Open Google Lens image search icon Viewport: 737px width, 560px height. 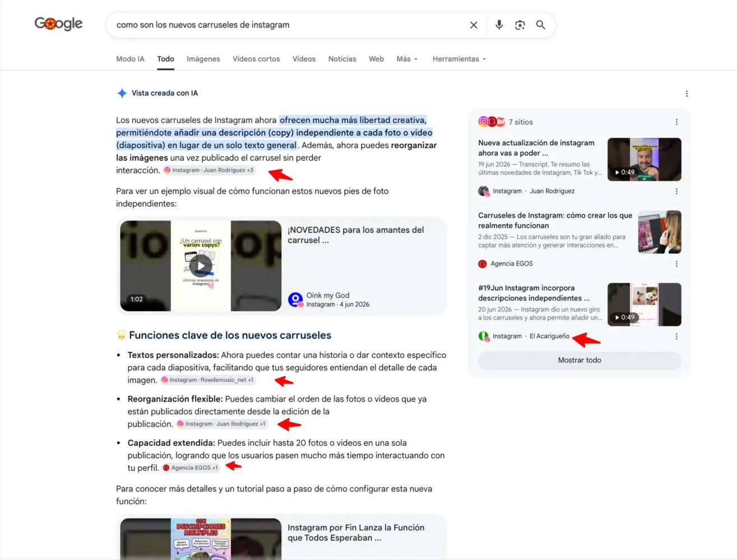520,25
